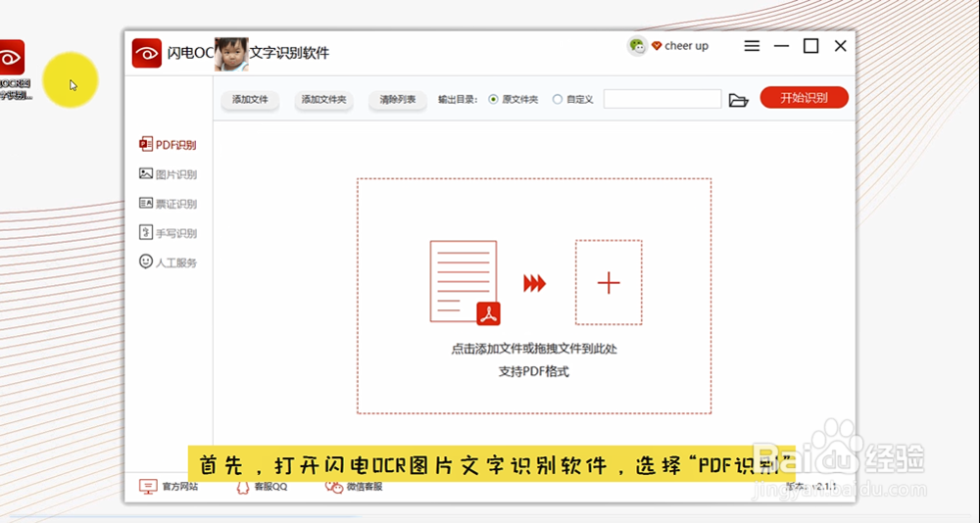Open the 客服QQ link text
Viewport: 980px width, 523px height.
coord(270,487)
